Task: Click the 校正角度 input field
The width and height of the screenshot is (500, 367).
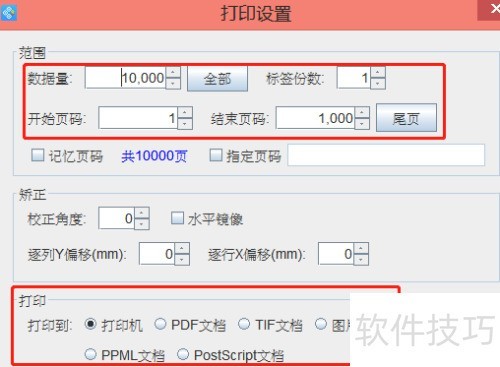Action: click(117, 218)
